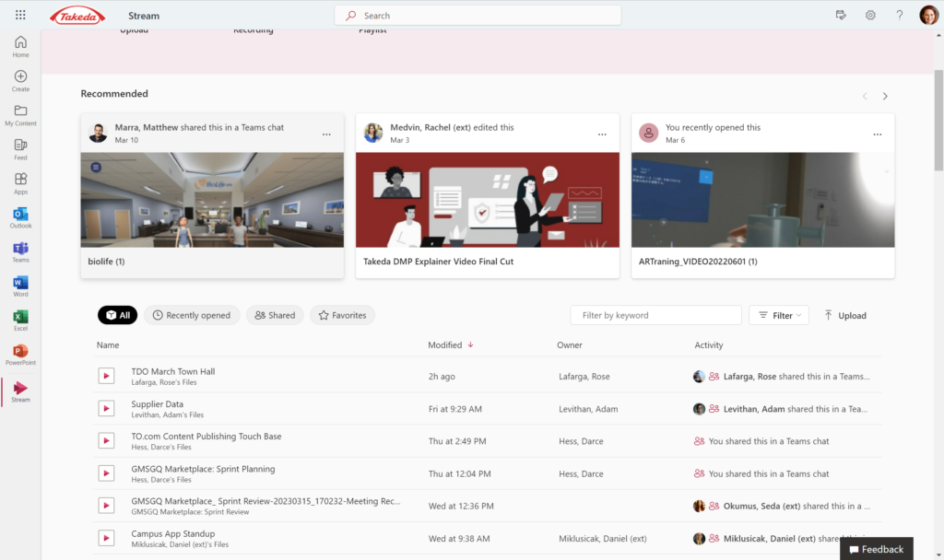Launch Teams from the sidebar
This screenshot has height=560, width=944.
coord(20,252)
